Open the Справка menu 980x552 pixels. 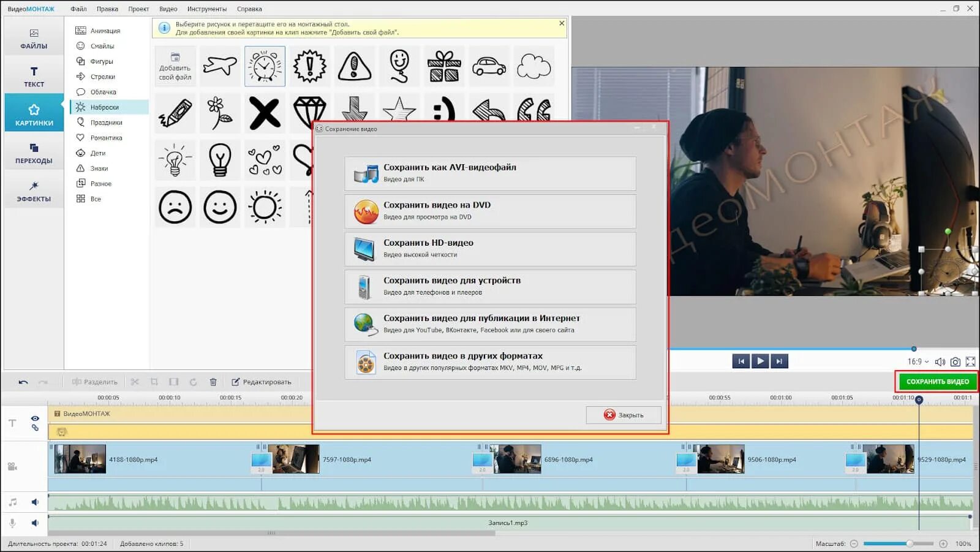pyautogui.click(x=249, y=9)
